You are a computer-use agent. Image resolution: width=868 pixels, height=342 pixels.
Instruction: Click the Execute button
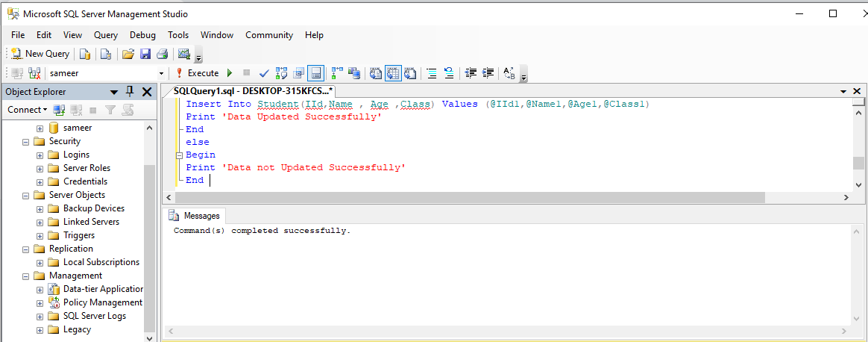198,73
